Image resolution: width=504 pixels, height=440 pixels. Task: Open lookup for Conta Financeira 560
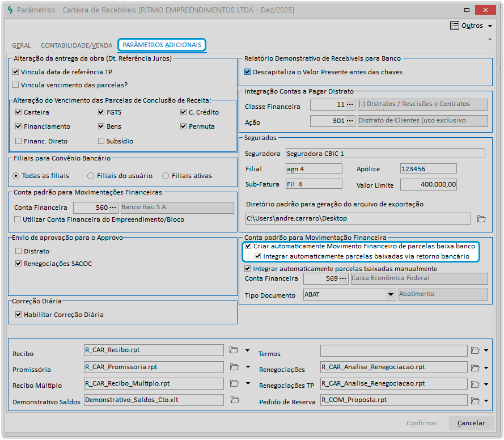[x=113, y=208]
